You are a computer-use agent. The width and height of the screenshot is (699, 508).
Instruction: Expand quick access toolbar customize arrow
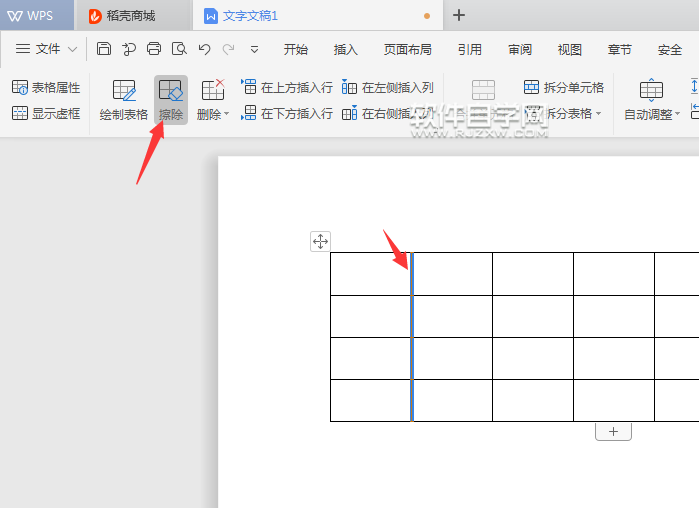click(x=255, y=49)
